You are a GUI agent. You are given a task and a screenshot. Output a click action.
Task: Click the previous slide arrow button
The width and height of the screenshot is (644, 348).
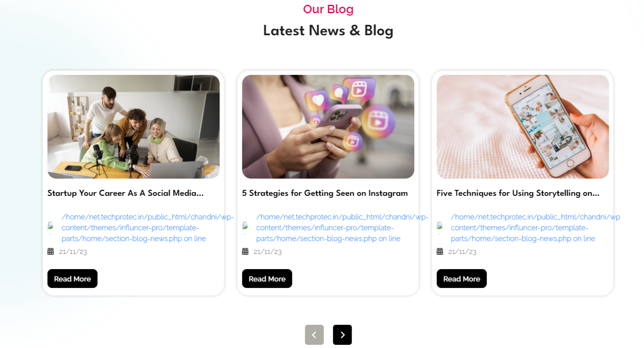click(314, 335)
